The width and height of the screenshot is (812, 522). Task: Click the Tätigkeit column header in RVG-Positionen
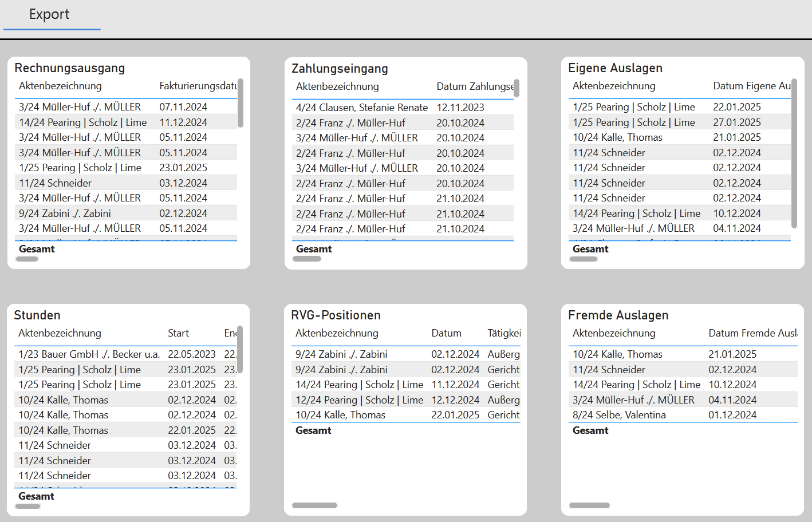504,333
